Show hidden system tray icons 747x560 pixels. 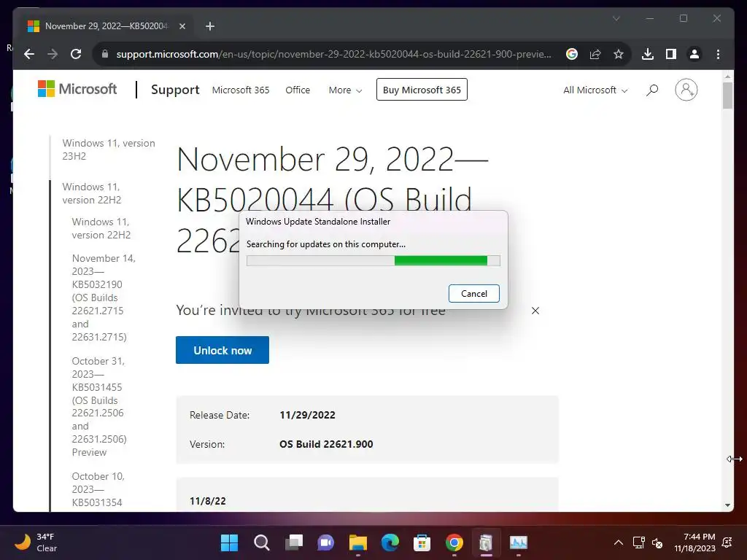click(x=618, y=542)
